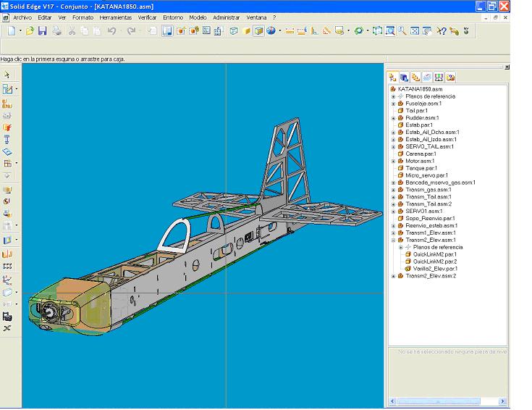The width and height of the screenshot is (532, 410).
Task: Click the Print icon in the toolbar
Action: [x=56, y=31]
